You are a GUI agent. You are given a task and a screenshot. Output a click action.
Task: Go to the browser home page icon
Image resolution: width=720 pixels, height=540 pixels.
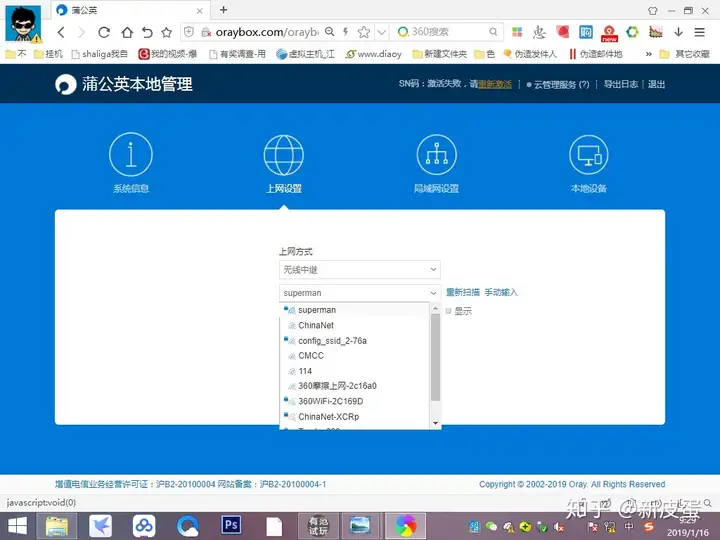tap(127, 32)
